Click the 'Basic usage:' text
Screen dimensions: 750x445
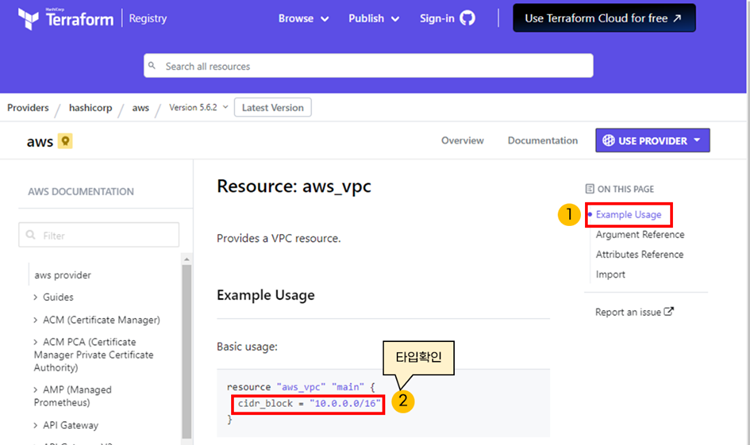coord(247,347)
